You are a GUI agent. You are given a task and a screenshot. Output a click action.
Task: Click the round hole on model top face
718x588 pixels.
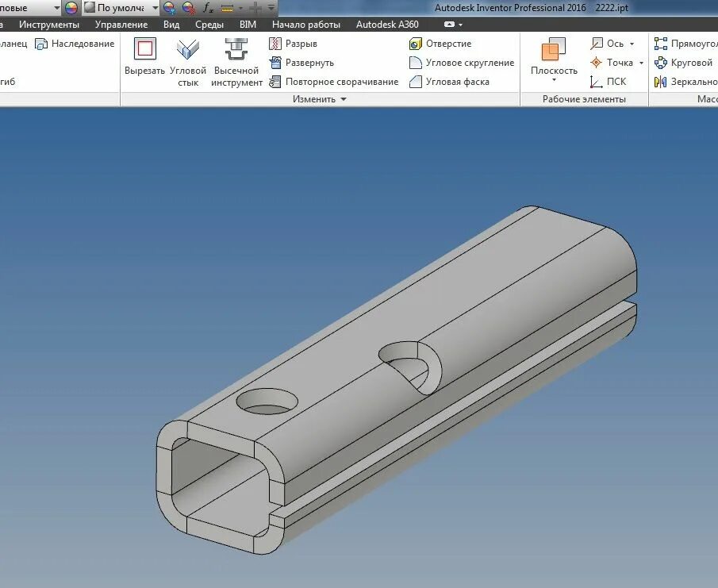[x=267, y=402]
